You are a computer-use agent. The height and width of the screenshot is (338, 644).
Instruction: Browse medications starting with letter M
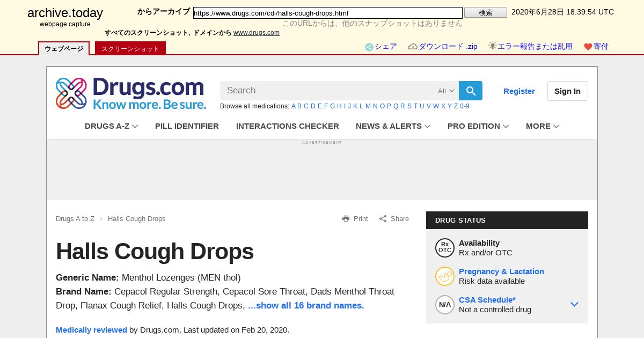[x=368, y=106]
